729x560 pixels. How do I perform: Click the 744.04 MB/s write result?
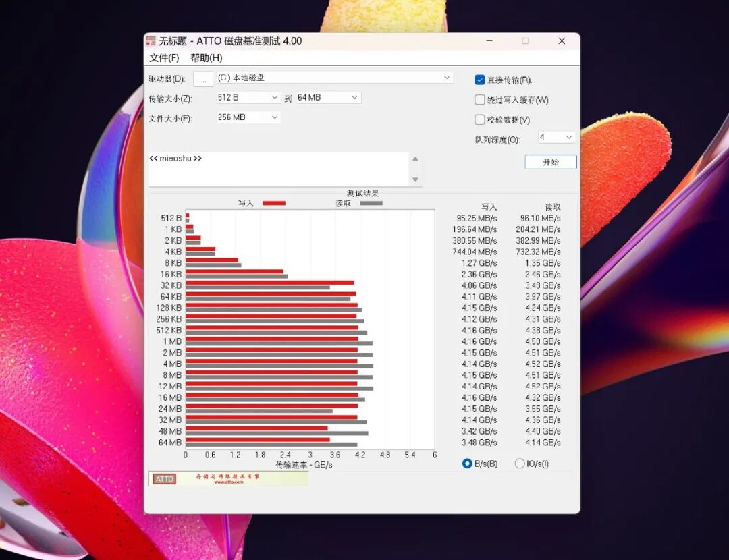[x=475, y=252]
